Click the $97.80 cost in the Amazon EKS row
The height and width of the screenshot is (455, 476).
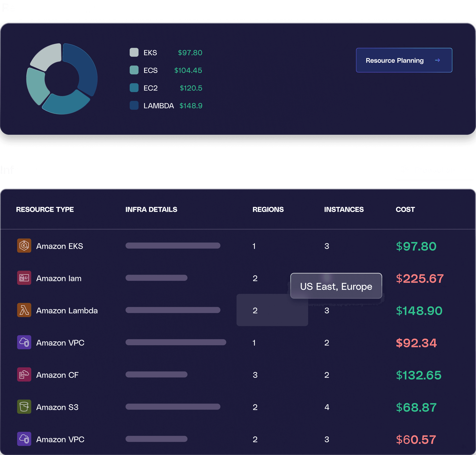(416, 246)
